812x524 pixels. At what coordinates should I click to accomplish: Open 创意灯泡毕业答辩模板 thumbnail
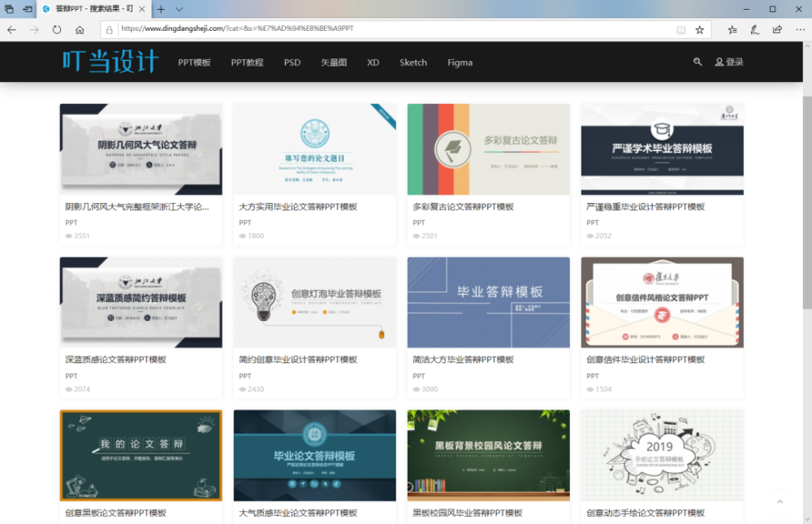[x=315, y=302]
